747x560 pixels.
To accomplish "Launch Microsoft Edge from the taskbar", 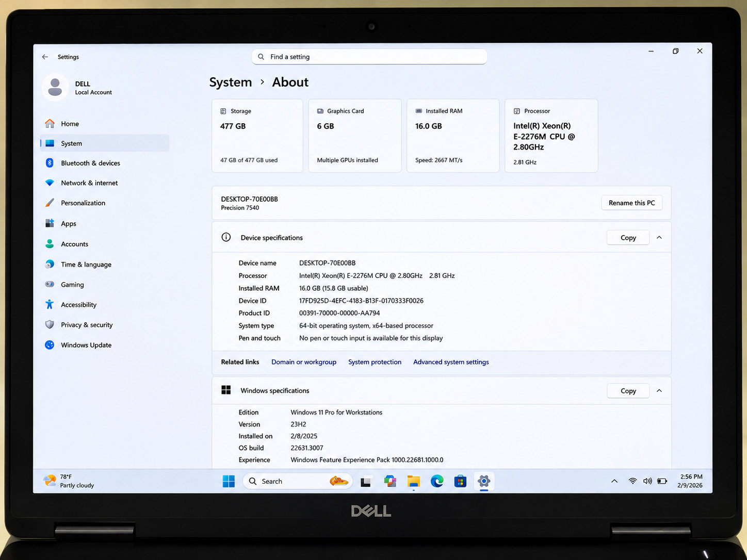I will 437,481.
